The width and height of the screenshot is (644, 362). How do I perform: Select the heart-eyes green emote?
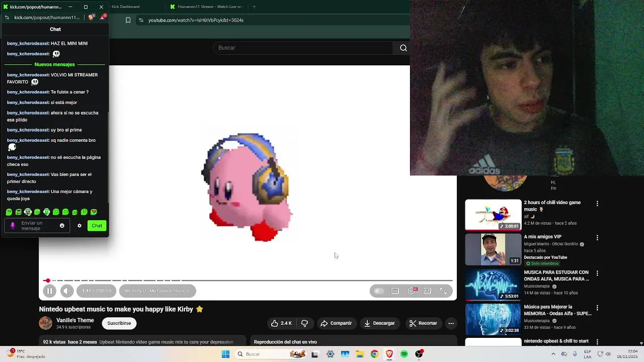tap(94, 212)
